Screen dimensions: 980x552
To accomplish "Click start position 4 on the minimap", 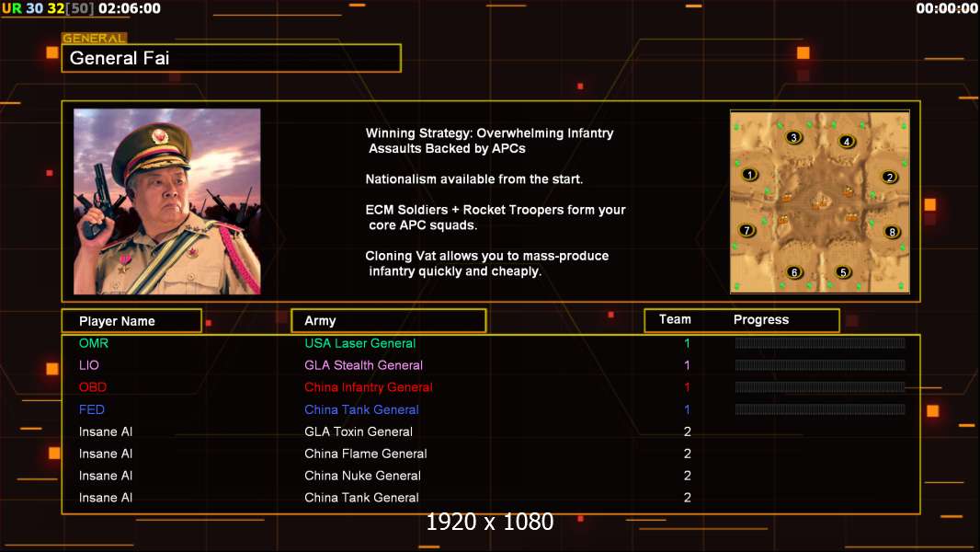I will (x=847, y=142).
